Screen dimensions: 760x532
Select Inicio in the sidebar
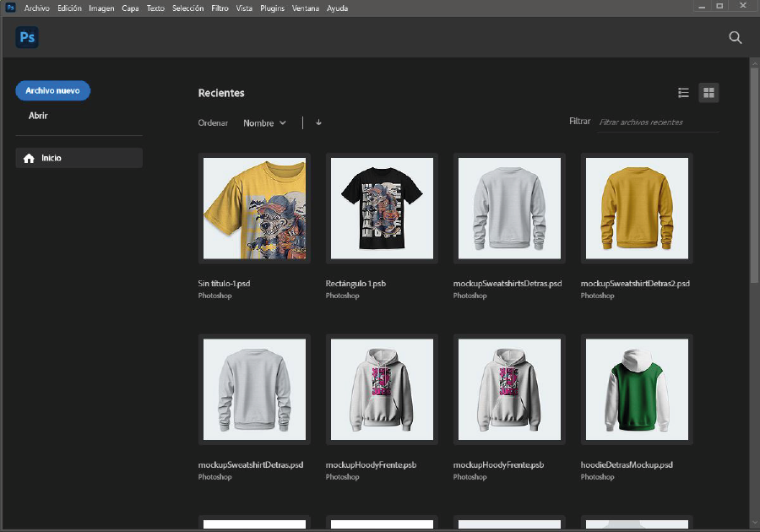pyautogui.click(x=79, y=158)
